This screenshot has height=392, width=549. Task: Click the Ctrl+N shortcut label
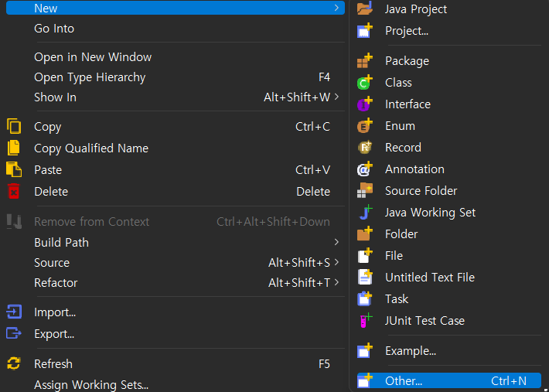point(509,381)
